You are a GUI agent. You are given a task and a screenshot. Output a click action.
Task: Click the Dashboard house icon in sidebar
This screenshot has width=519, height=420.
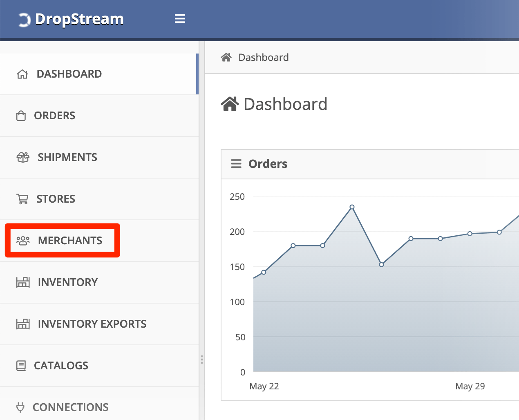[22, 74]
